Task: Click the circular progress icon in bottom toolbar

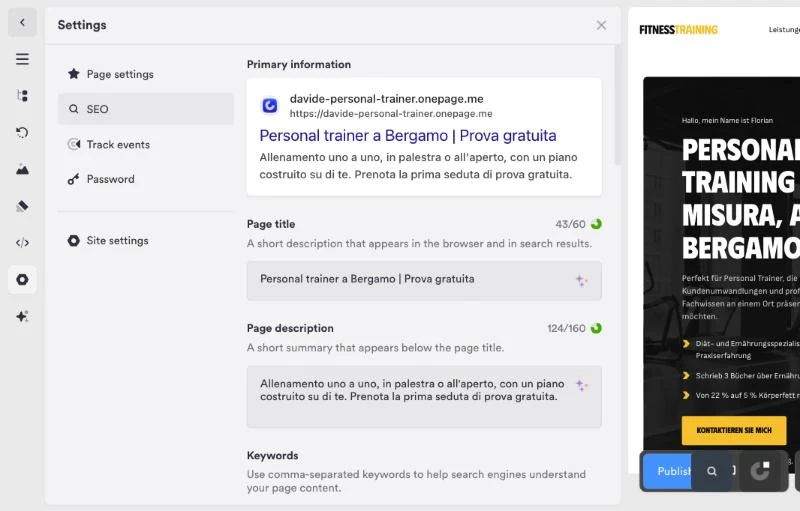Action: tap(760, 471)
